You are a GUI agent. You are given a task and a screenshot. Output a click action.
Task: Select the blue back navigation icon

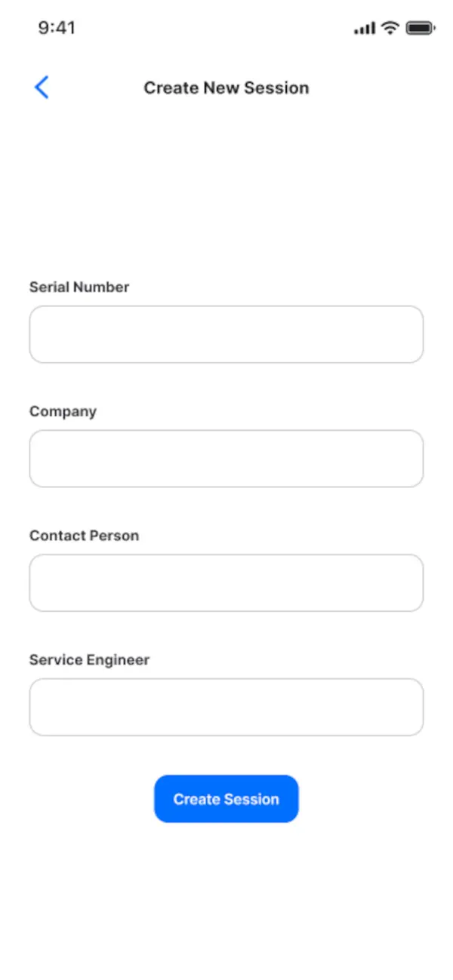(42, 87)
